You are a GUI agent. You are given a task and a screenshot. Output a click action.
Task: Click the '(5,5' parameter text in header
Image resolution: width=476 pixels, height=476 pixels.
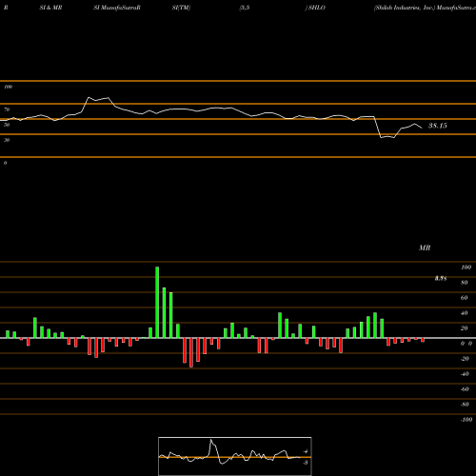[x=245, y=8]
